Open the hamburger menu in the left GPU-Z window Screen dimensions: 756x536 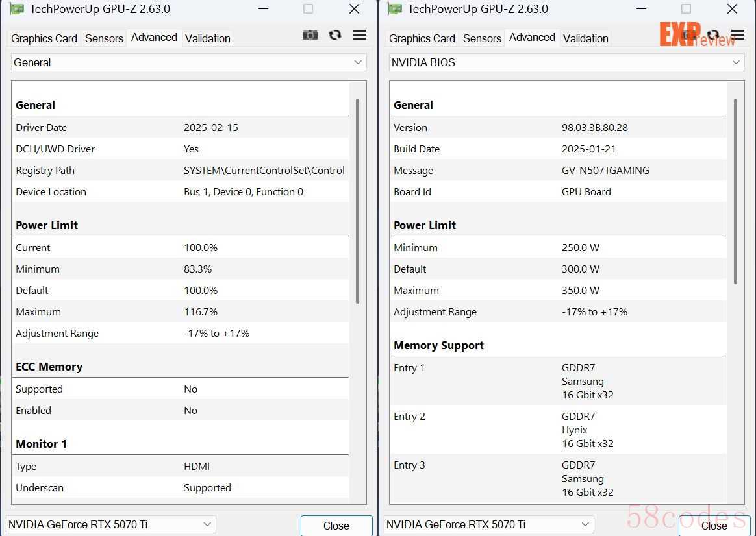360,34
